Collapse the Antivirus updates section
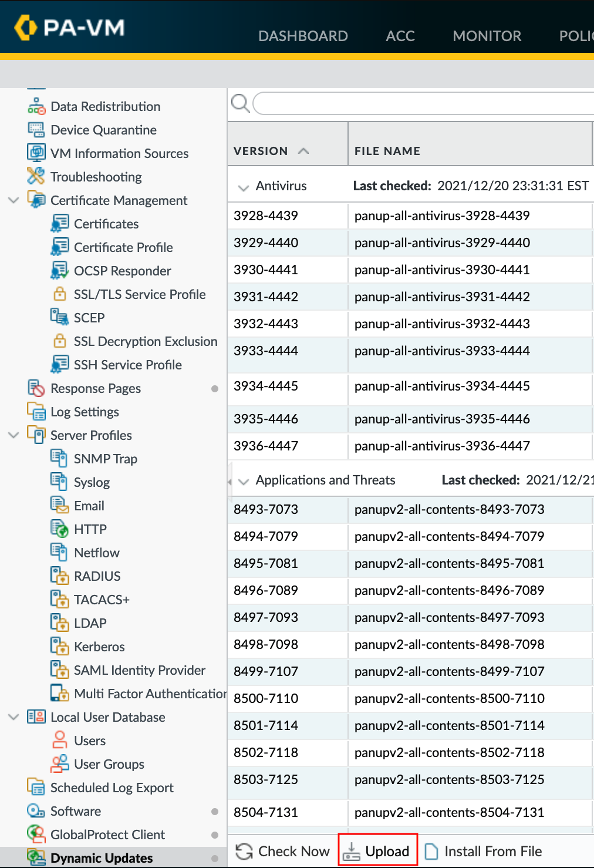This screenshot has height=868, width=594. pos(243,186)
